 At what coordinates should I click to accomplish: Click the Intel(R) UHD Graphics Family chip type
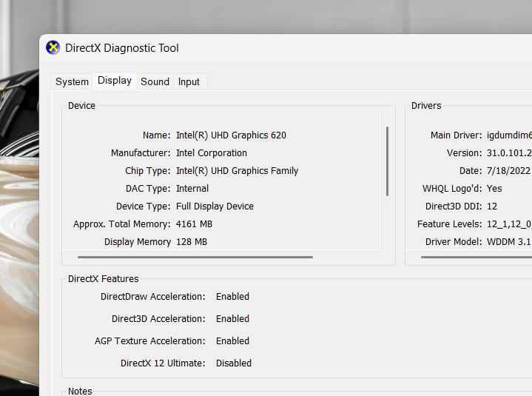pyautogui.click(x=237, y=171)
